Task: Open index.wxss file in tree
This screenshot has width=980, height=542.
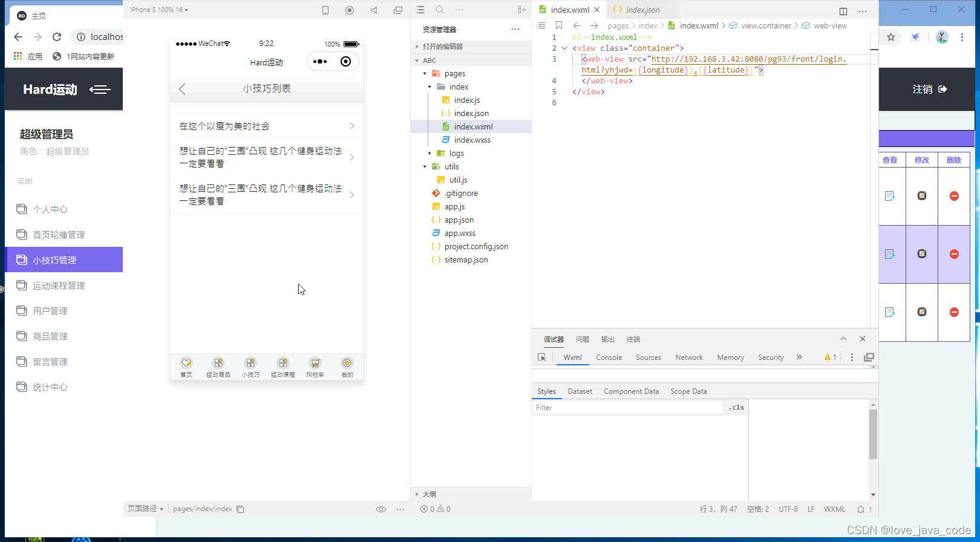Action: (x=472, y=140)
